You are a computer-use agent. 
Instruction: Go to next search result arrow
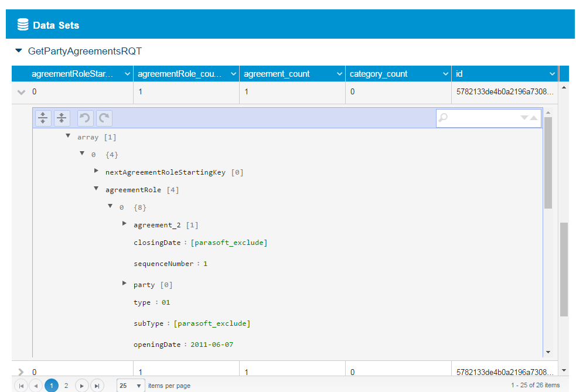tap(524, 118)
